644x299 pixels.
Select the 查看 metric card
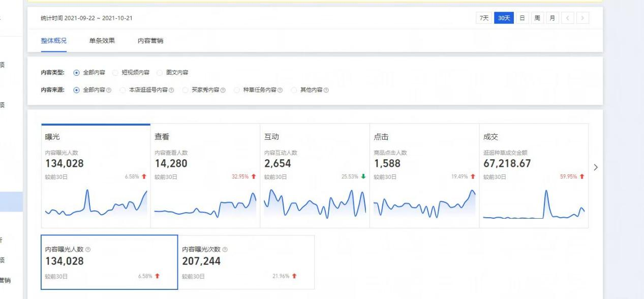205,176
